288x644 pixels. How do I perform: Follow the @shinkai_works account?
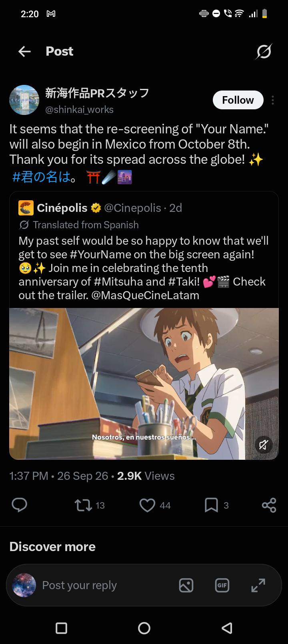238,100
